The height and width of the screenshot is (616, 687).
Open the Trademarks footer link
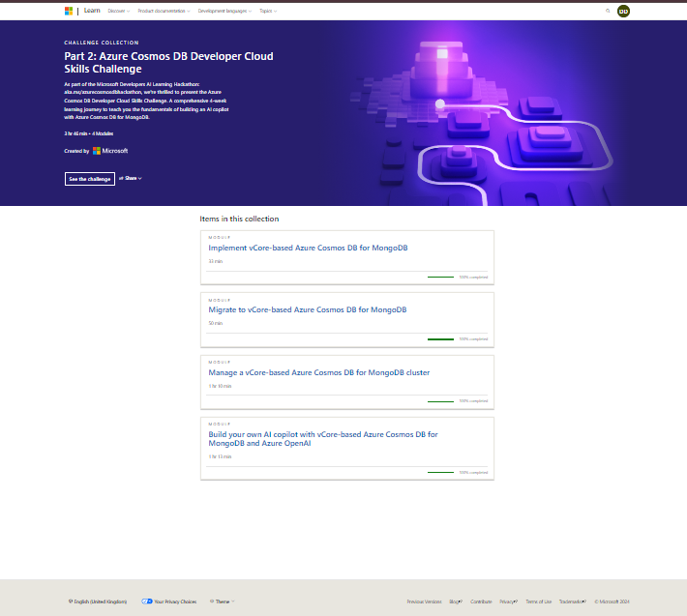(x=572, y=601)
